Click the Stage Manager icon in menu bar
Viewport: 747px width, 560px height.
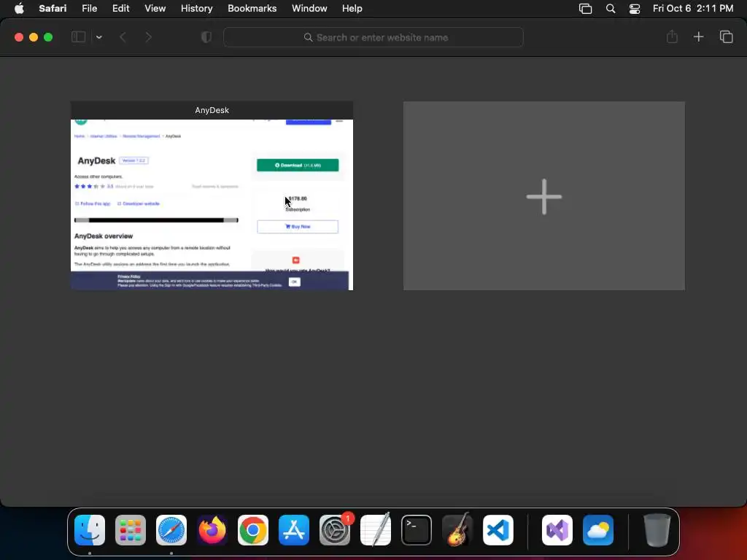(586, 8)
